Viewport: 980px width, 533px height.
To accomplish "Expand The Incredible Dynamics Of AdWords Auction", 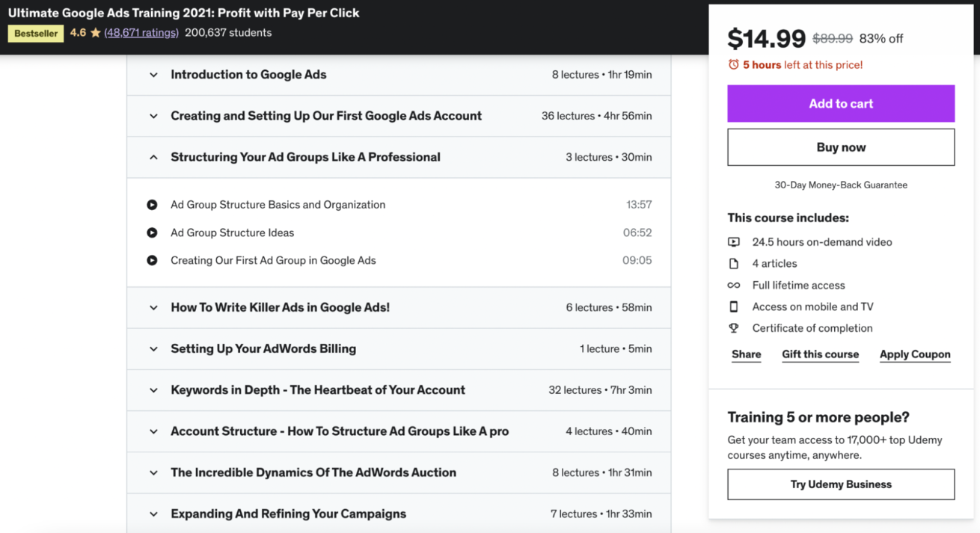I will point(153,472).
